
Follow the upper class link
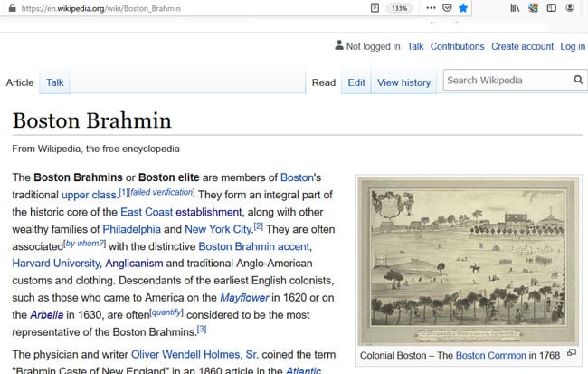(x=89, y=195)
